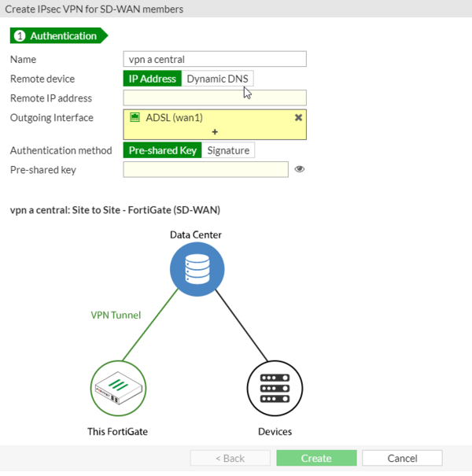Switch remote device to Dynamic DNS

[x=217, y=79]
